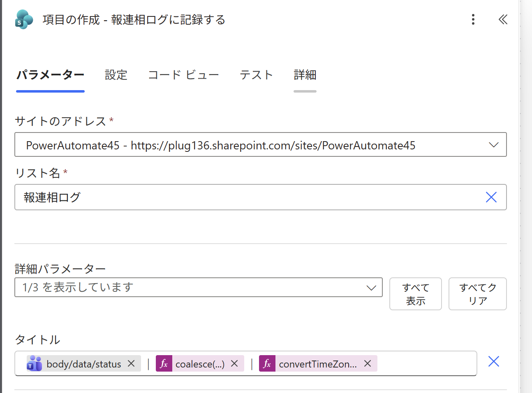This screenshot has height=393, width=532.
Task: Collapse the action panel with double chevron
Action: (x=503, y=19)
